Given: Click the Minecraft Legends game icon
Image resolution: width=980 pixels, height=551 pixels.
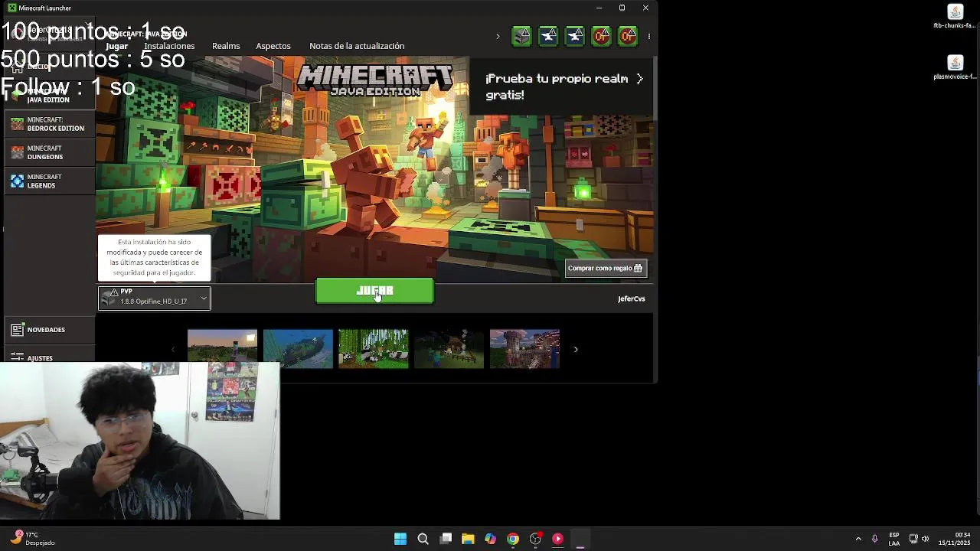Looking at the screenshot, I should coord(17,181).
